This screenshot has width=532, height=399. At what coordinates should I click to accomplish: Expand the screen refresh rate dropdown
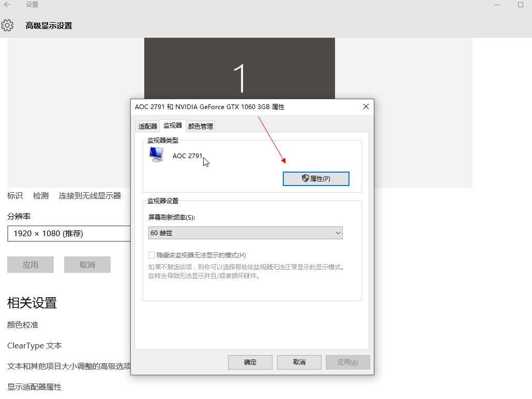[245, 233]
